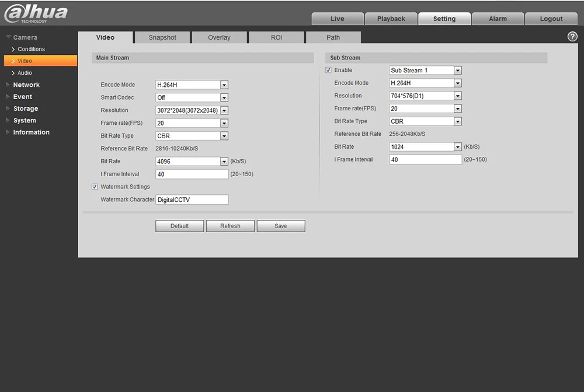
Task: Switch to the Overlay tab
Action: click(x=219, y=37)
